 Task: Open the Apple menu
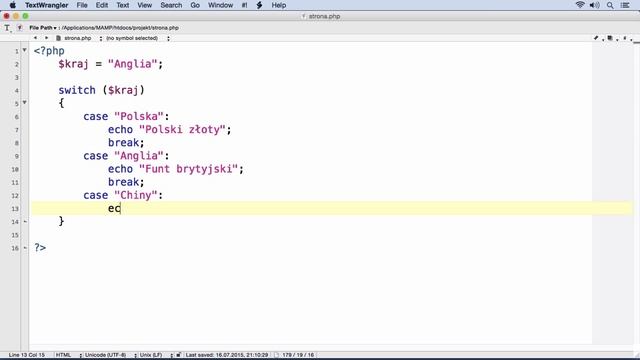point(12,5)
